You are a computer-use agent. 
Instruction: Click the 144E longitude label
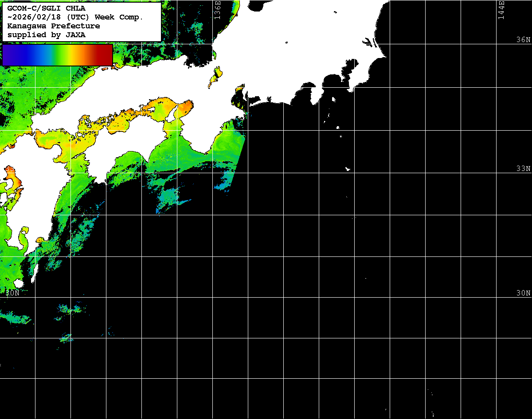(501, 9)
